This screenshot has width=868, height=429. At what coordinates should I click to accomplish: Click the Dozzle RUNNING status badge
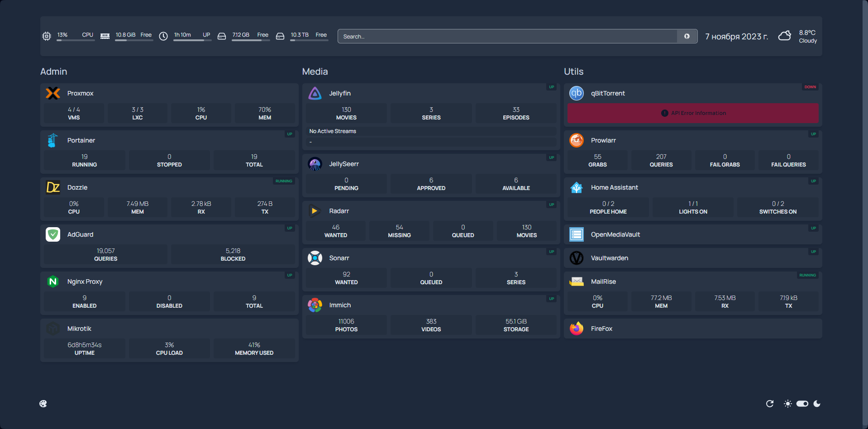click(x=284, y=181)
